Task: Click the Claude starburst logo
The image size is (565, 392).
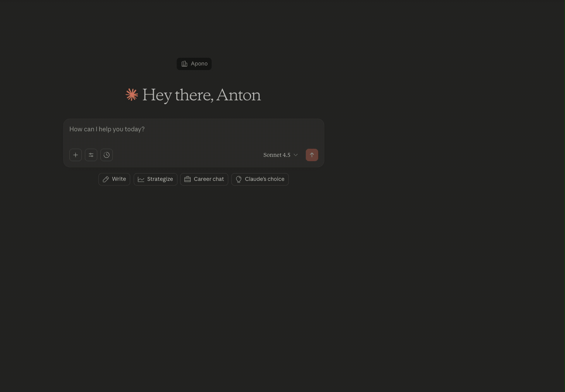Action: tap(132, 95)
